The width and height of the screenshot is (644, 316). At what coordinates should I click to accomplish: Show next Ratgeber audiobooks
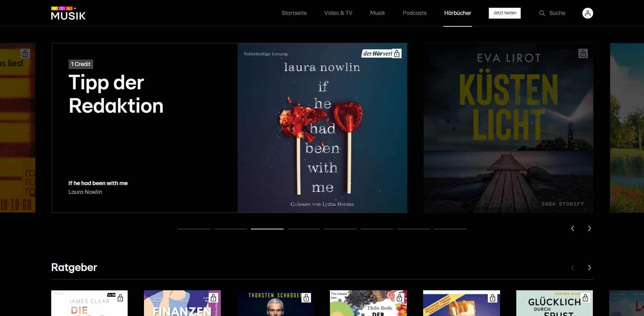click(x=589, y=268)
